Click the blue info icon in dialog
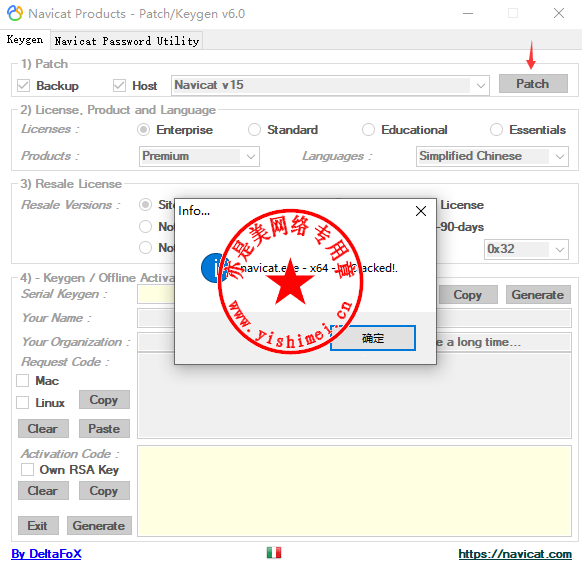This screenshot has height=565, width=582. (x=212, y=268)
